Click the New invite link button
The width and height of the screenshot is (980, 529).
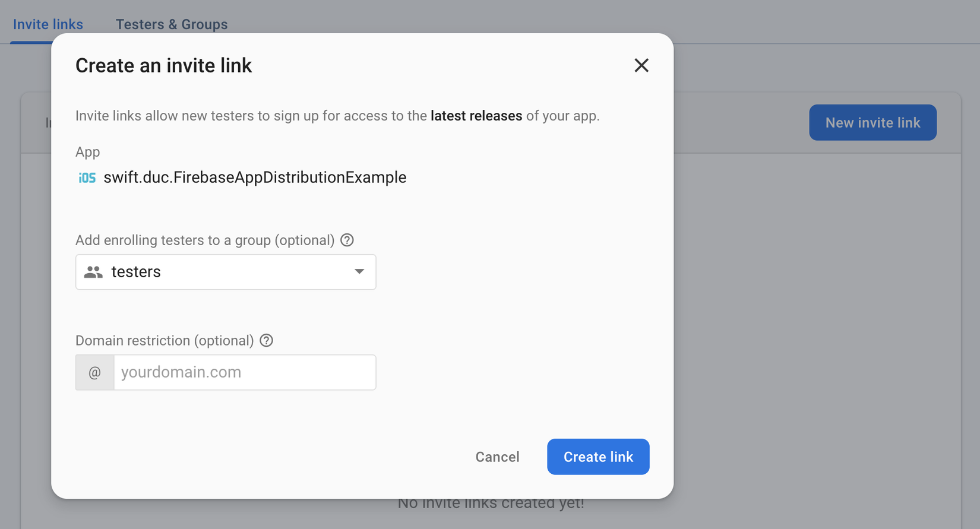[x=872, y=122]
